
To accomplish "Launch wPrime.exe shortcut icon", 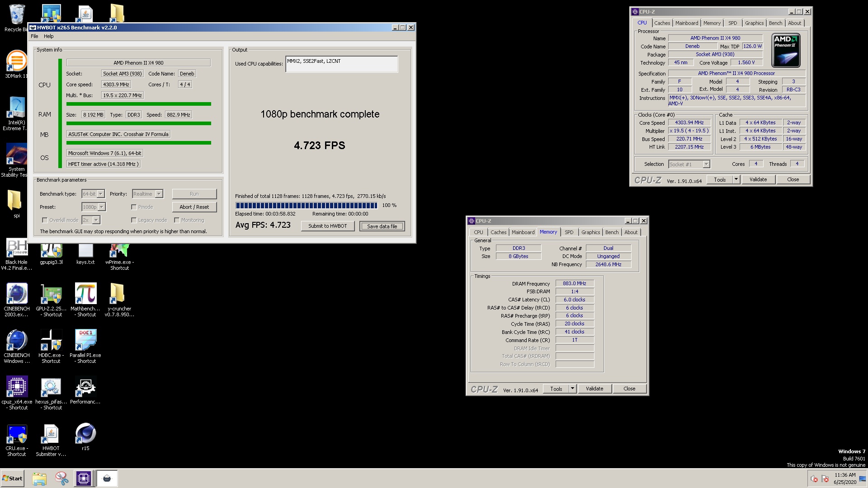I will 120,257.
